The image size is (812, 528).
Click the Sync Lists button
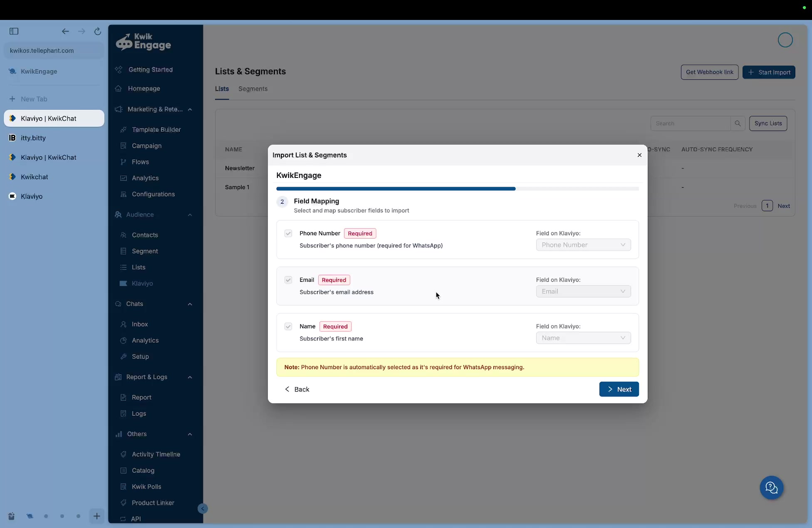coord(768,123)
